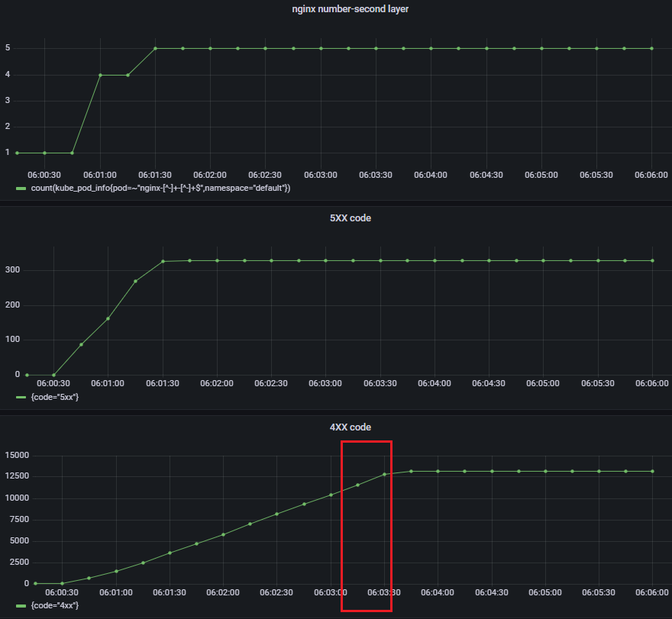672x619 pixels.
Task: Select the point where nginx count first reaches 5
Action: (x=155, y=48)
